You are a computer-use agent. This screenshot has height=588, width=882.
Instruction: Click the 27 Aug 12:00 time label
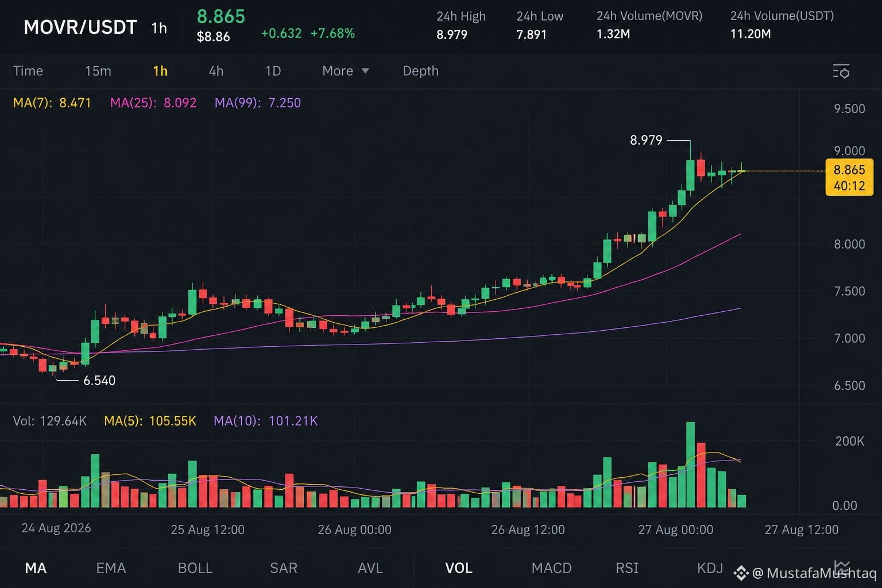802,529
